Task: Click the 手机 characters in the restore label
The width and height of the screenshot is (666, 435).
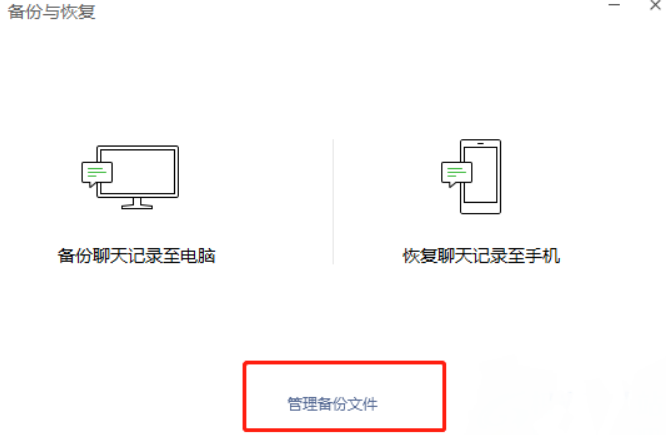Action: coord(543,256)
